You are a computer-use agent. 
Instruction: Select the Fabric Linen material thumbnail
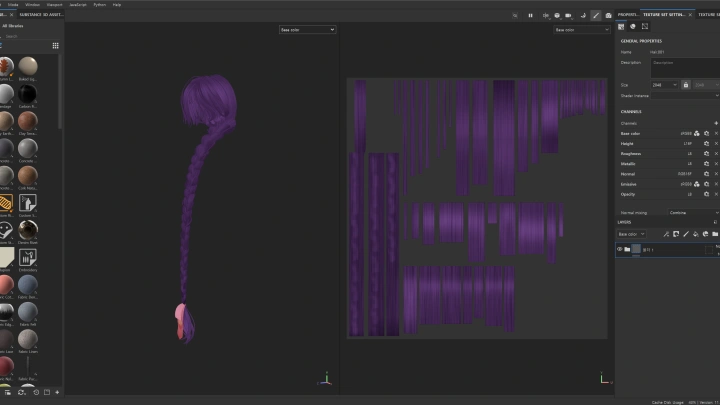(x=28, y=339)
